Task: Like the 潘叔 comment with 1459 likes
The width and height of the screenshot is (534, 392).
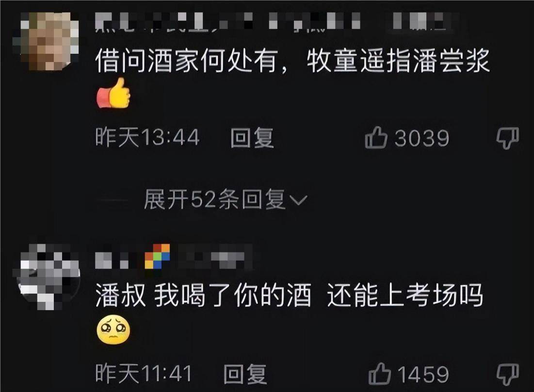Action: click(379, 374)
